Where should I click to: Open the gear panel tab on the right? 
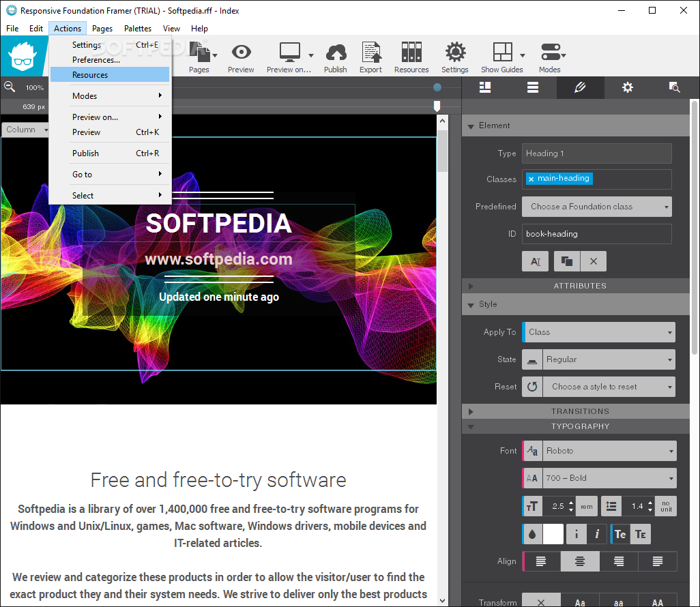click(x=628, y=87)
